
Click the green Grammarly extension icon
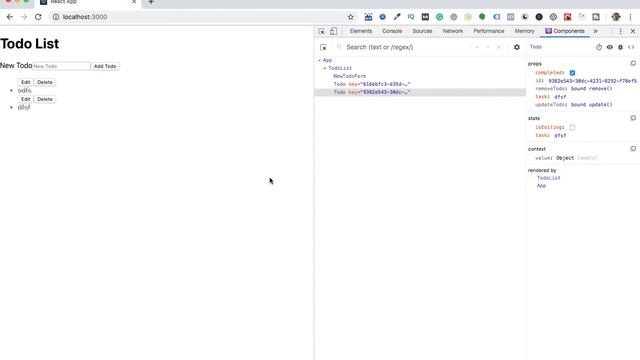pos(440,17)
